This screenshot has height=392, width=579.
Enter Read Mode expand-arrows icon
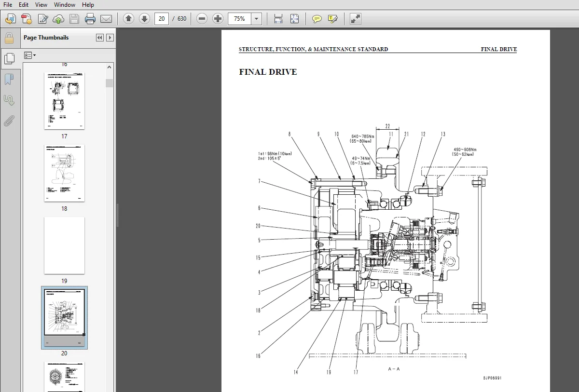click(x=356, y=19)
